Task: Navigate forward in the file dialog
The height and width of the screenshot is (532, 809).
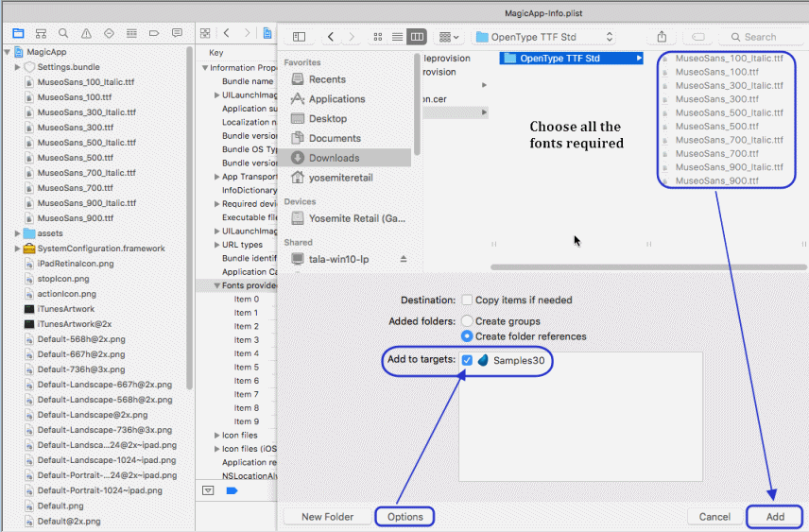Action: [x=352, y=37]
